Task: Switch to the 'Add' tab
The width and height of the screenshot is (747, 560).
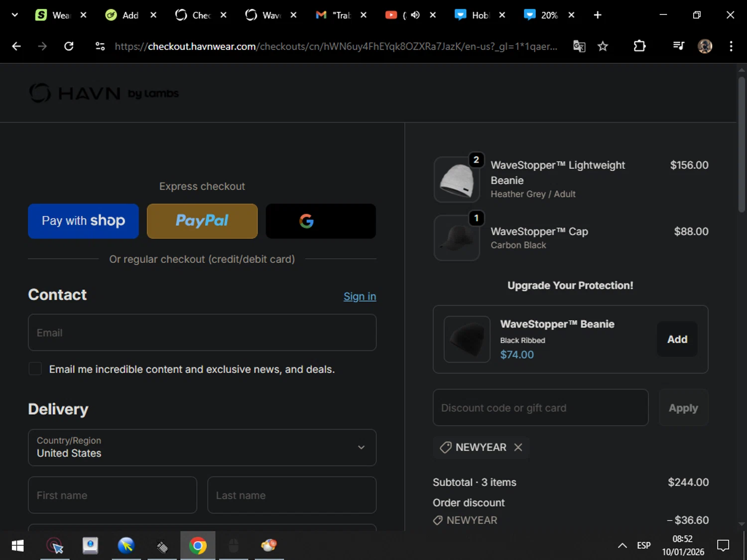Action: pyautogui.click(x=123, y=15)
